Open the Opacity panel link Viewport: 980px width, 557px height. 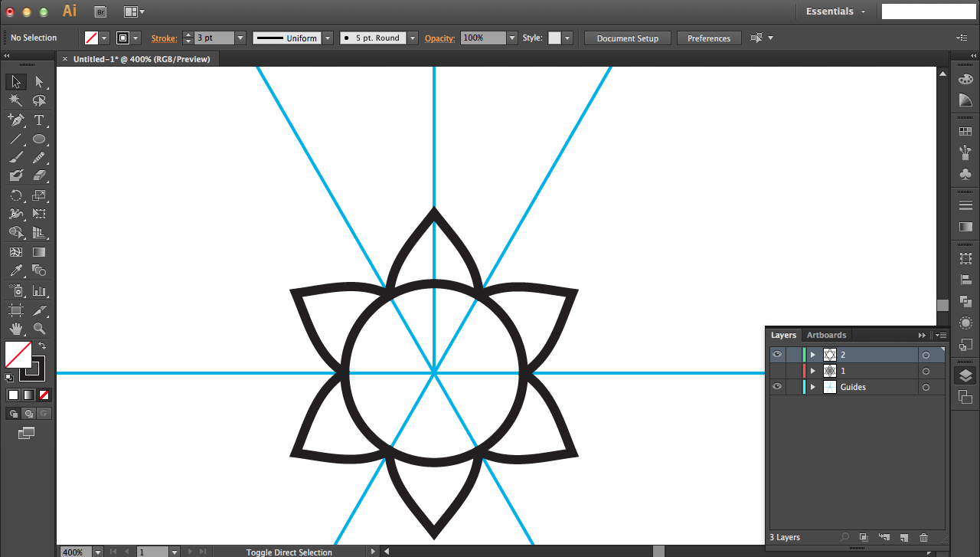coord(439,38)
